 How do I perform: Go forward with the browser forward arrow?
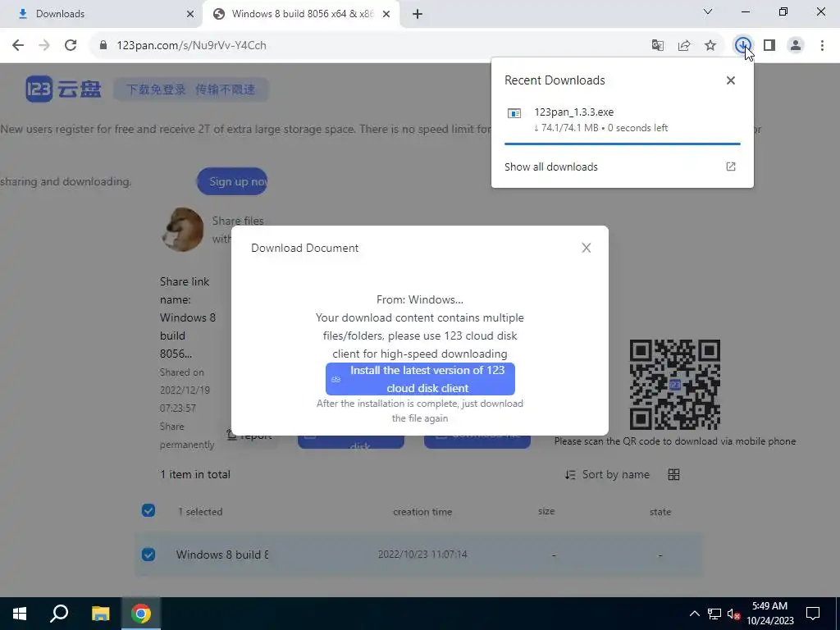(x=44, y=46)
